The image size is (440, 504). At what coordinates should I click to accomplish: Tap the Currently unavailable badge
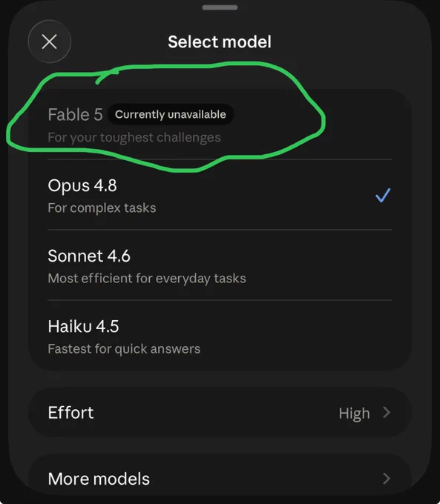pyautogui.click(x=170, y=114)
